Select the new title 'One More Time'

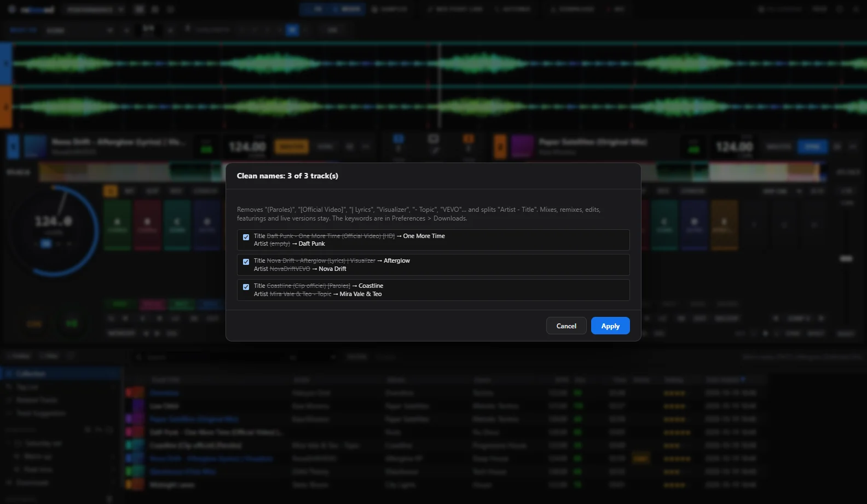[x=424, y=236]
